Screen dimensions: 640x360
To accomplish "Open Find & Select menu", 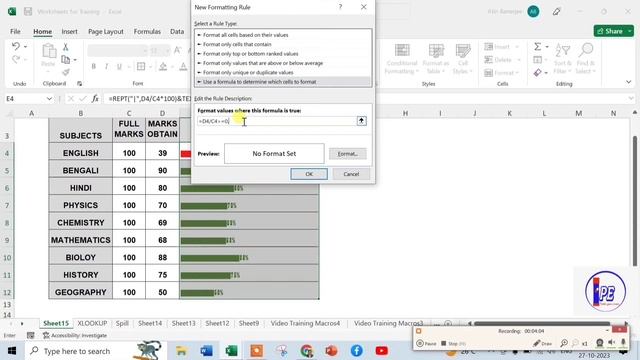I will click(586, 59).
